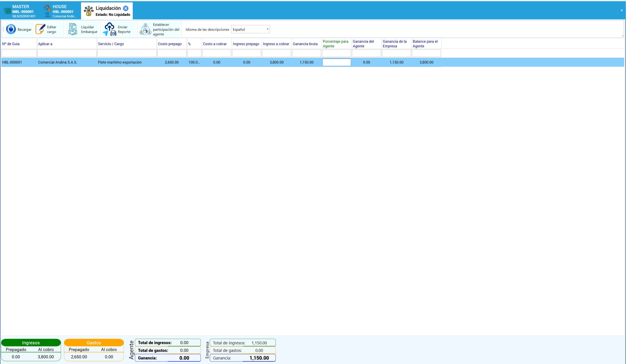Click the Servicio / Cargo filter field
The image size is (626, 364).
coord(127,53)
